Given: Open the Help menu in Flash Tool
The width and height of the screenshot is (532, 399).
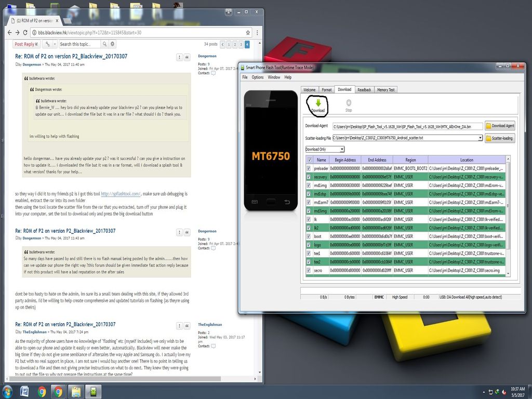Looking at the screenshot, I should pyautogui.click(x=288, y=77).
